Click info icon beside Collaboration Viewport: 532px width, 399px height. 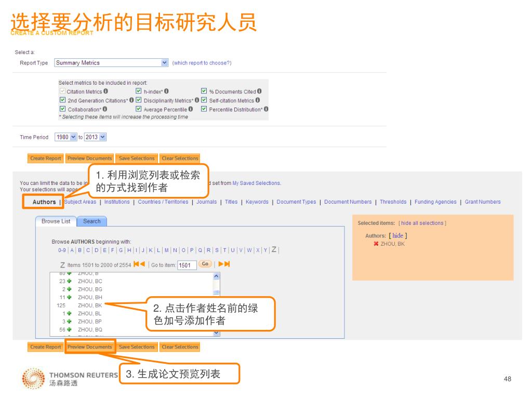click(105, 109)
